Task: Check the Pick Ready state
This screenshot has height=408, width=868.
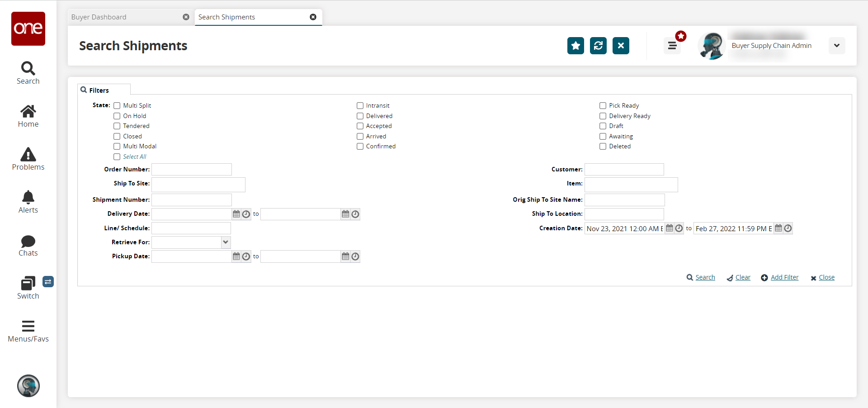Action: [x=603, y=106]
